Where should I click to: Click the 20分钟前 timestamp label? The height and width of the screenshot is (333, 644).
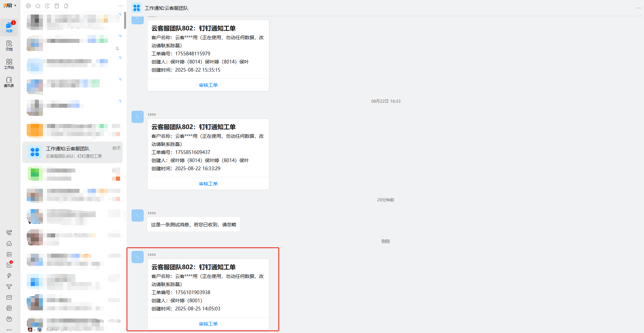386,200
